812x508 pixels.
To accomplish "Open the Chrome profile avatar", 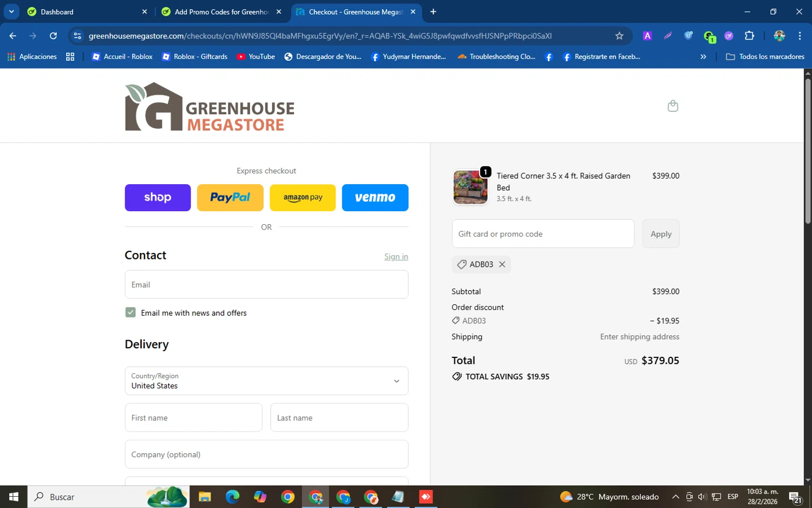I will click(x=780, y=36).
